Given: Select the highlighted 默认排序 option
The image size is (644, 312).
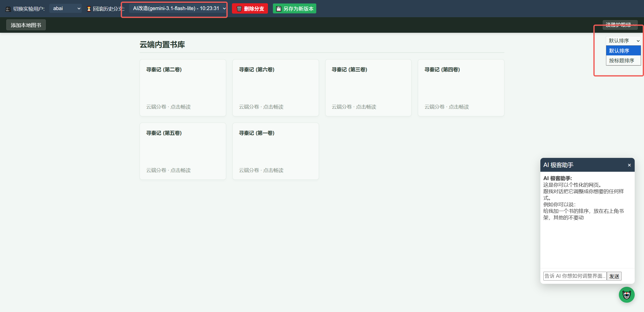Looking at the screenshot, I should pyautogui.click(x=623, y=51).
